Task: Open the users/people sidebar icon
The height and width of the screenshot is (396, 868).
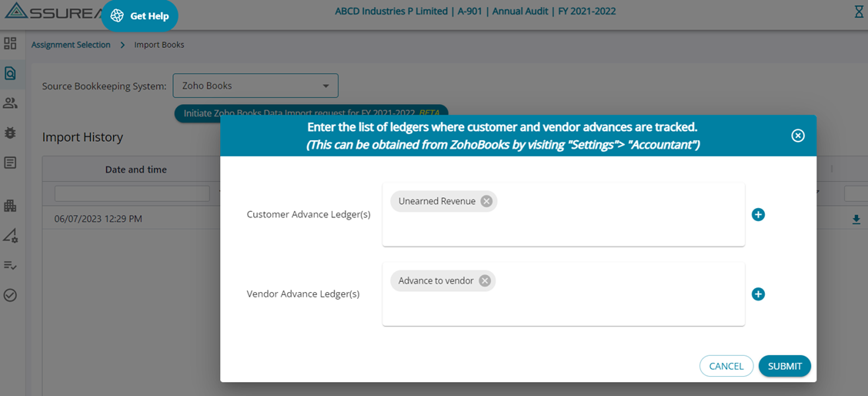Action: coord(10,103)
